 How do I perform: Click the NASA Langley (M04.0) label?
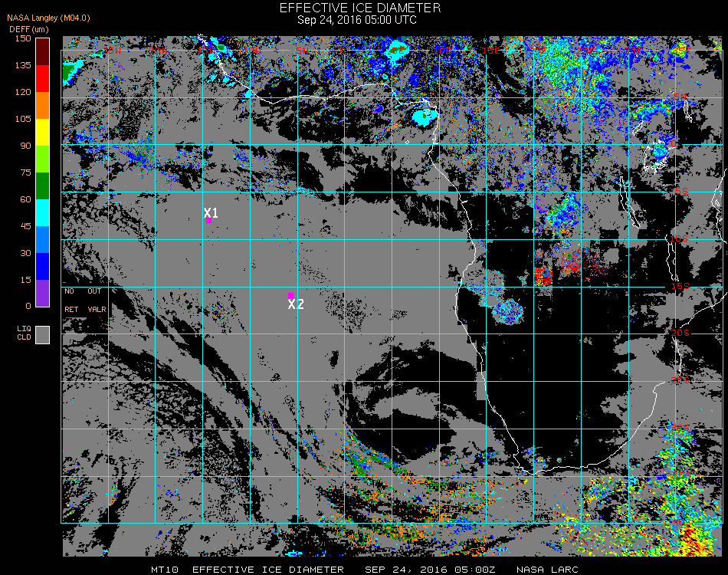[x=48, y=18]
